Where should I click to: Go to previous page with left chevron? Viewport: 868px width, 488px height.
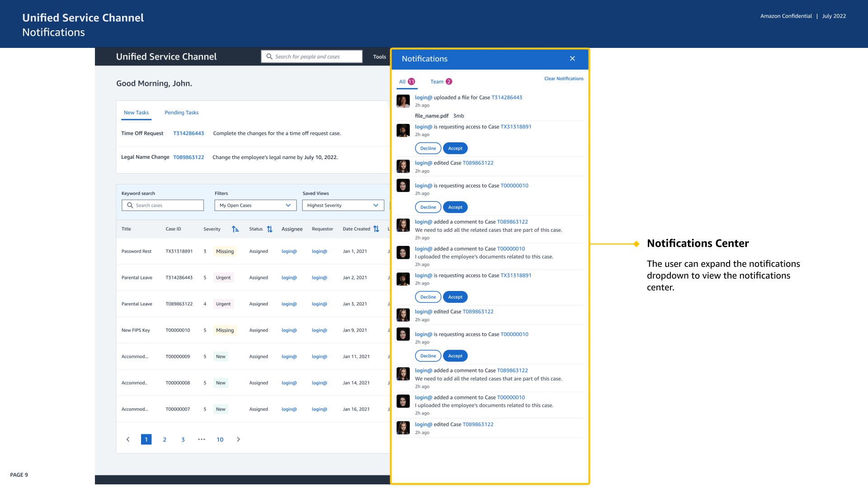128,439
